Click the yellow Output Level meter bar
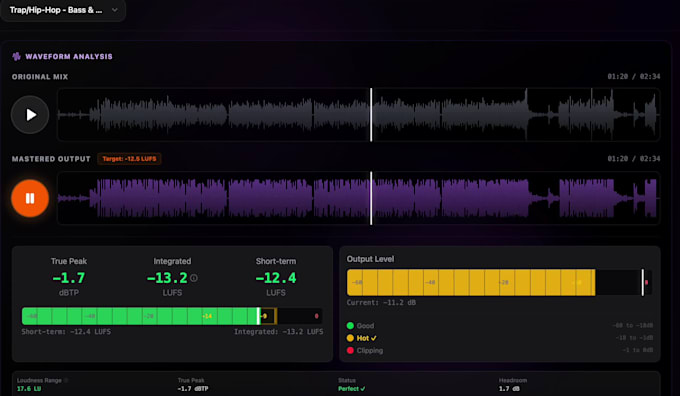This screenshot has height=396, width=680. pos(471,282)
